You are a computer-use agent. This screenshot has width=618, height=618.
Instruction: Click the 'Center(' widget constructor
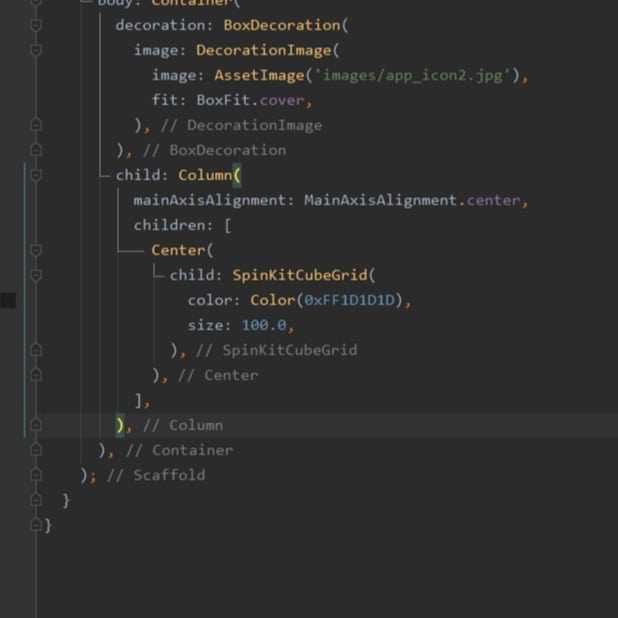coord(182,250)
